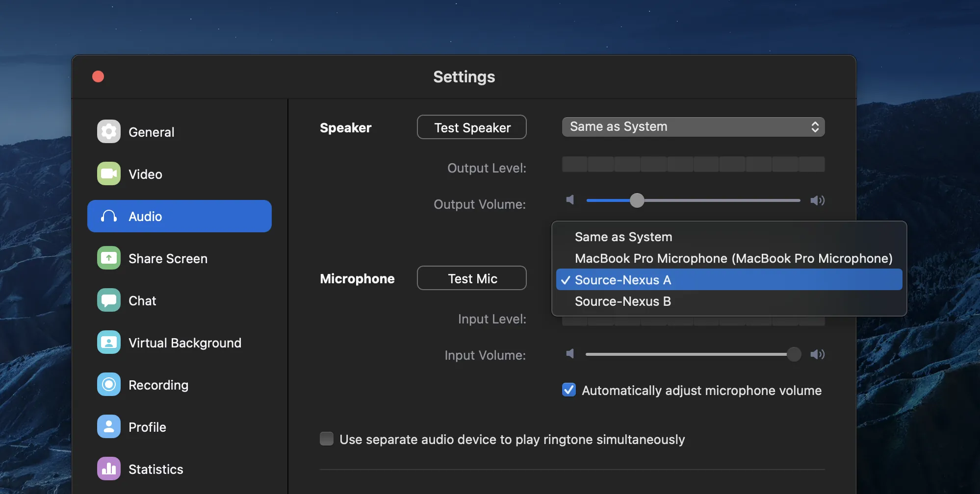This screenshot has height=494, width=980.
Task: Select MacBook Pro Microphone from list
Action: point(729,258)
